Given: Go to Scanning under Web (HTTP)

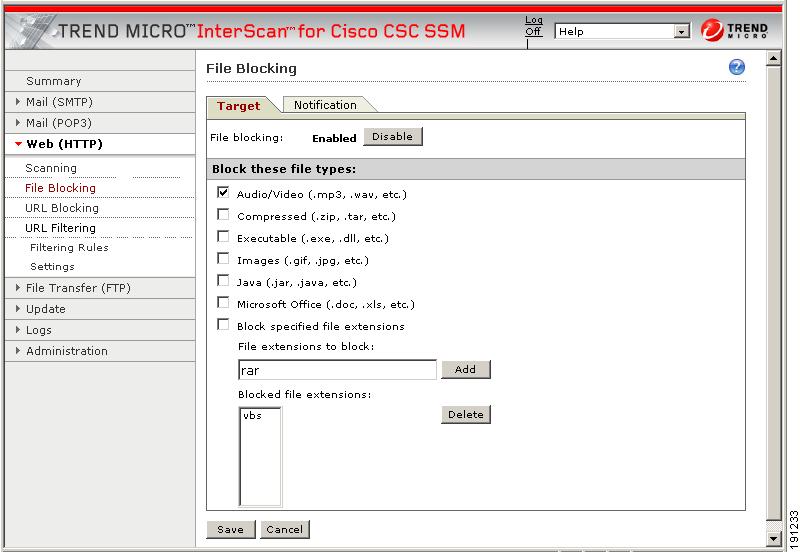Looking at the screenshot, I should 51,168.
